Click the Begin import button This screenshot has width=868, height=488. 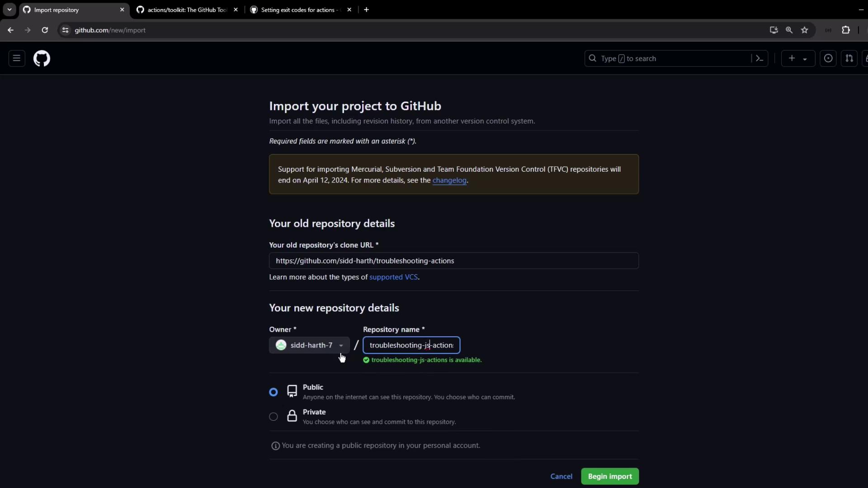click(x=609, y=476)
